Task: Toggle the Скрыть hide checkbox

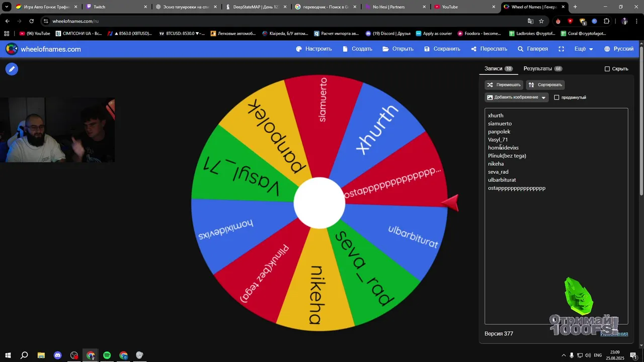Action: click(x=607, y=69)
